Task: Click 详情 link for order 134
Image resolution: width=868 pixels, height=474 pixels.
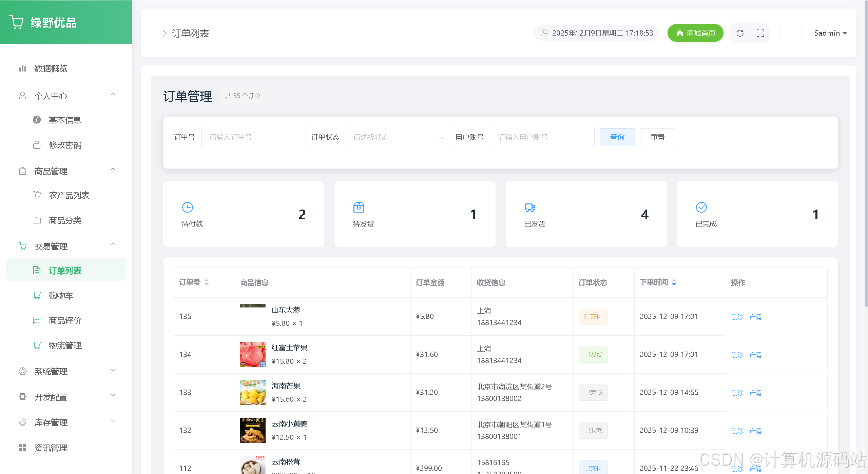Action: point(755,355)
